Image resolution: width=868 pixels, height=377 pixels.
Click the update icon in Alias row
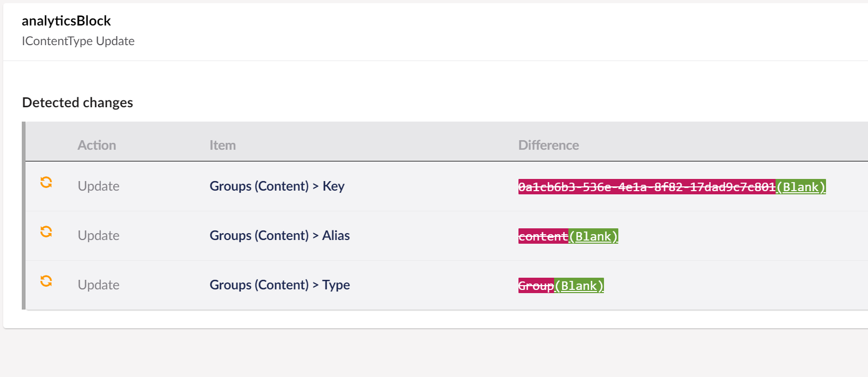(46, 232)
